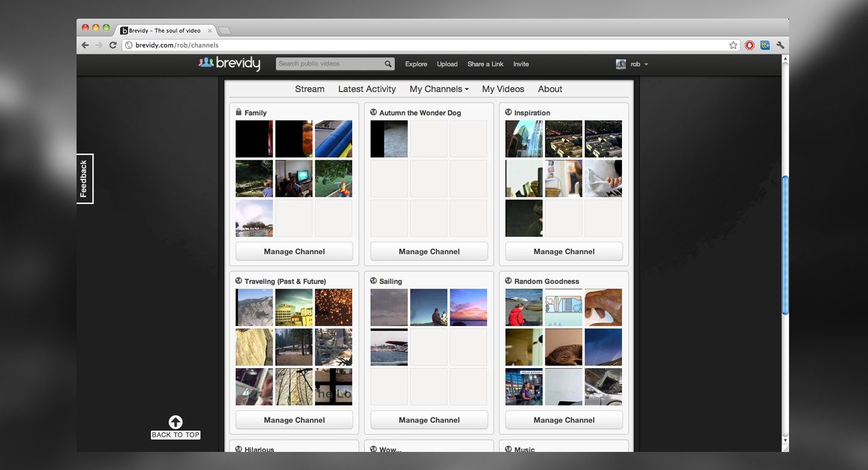Click globe icon beside Traveling (Past & Future)

coord(239,281)
